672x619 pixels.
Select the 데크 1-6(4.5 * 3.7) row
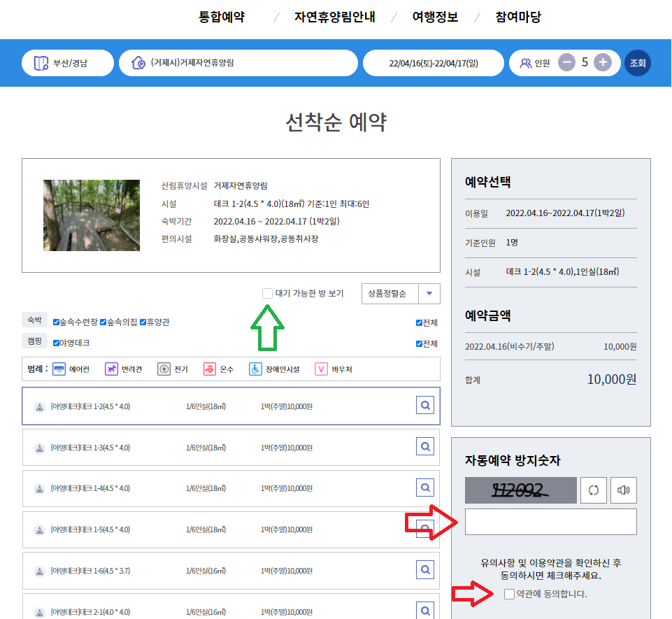point(231,571)
